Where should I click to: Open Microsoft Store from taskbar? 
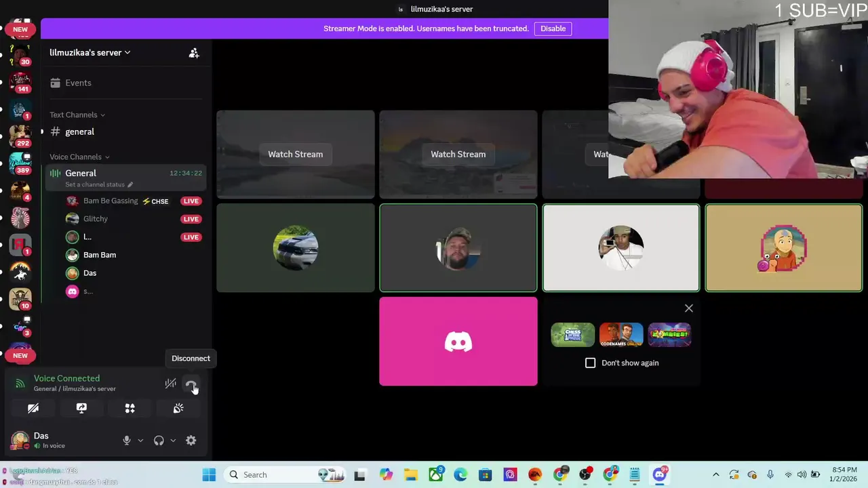click(x=485, y=474)
